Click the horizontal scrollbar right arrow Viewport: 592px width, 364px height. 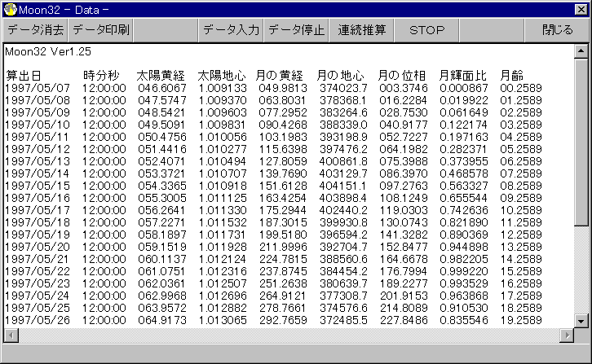567,334
